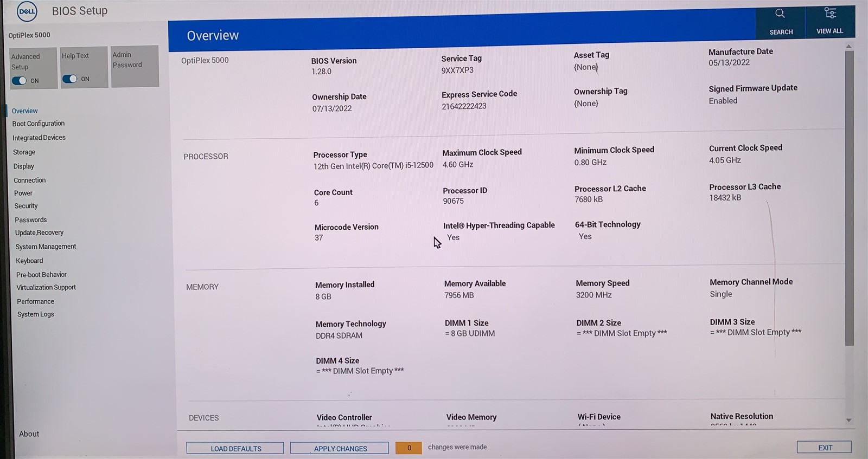Click Memory Installed 8 GB value
Screen dimensions: 868x459
point(323,296)
